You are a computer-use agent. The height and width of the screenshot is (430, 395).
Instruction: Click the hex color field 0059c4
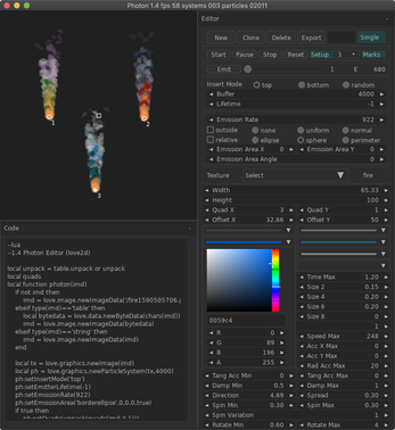[x=246, y=320]
